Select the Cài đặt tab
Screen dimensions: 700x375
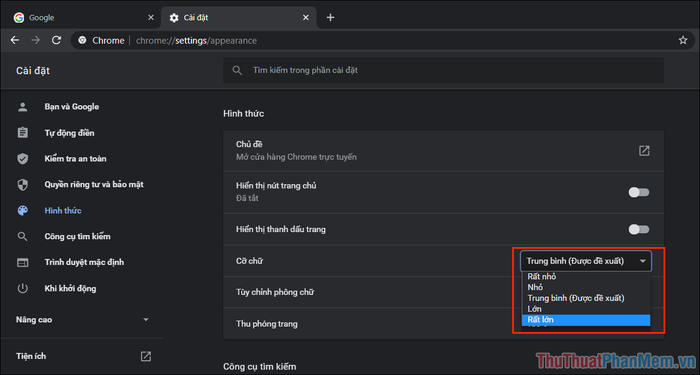(x=238, y=18)
